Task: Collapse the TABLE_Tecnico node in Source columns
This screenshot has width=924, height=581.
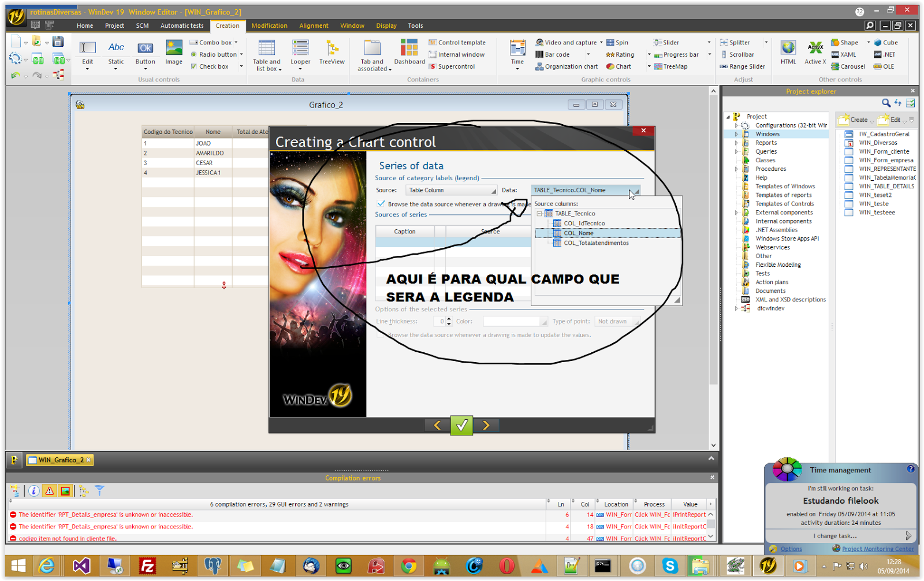Action: 539,214
